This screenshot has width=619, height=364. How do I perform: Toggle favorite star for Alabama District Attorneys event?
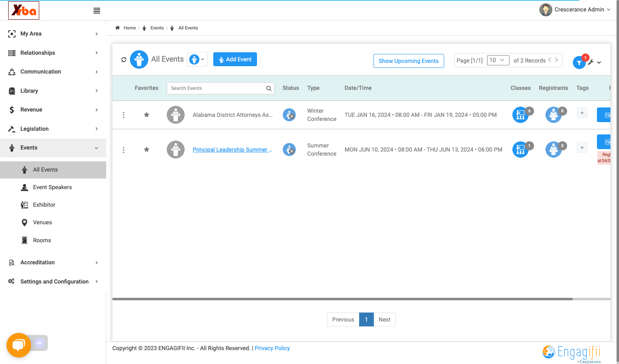(147, 115)
